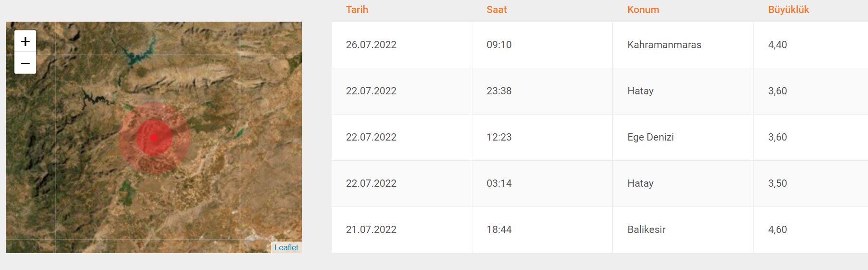Zoom in on the map
Image resolution: width=868 pixels, height=270 pixels.
[x=25, y=41]
